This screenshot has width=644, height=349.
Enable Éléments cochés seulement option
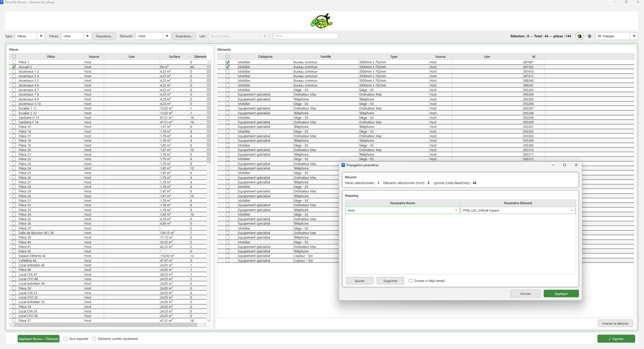tap(94, 339)
